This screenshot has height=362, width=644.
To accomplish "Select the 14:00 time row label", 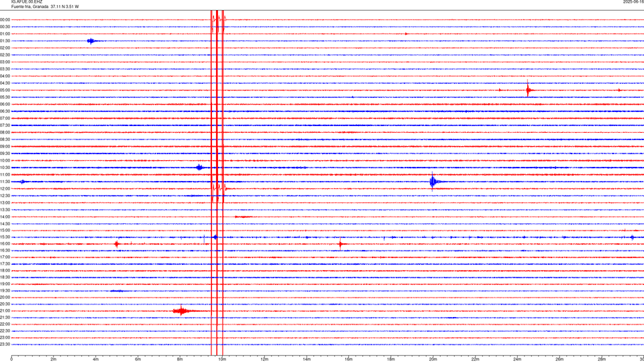I will pyautogui.click(x=5, y=217).
